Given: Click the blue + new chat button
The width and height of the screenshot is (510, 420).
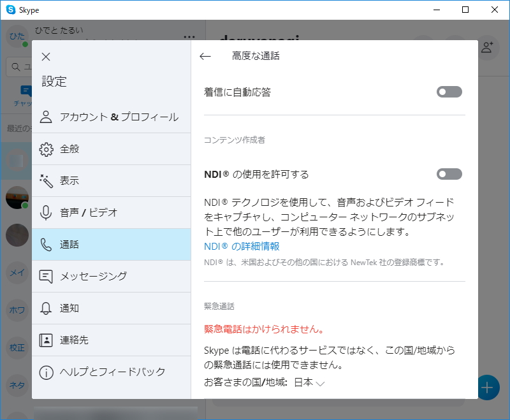Looking at the screenshot, I should coord(488,387).
